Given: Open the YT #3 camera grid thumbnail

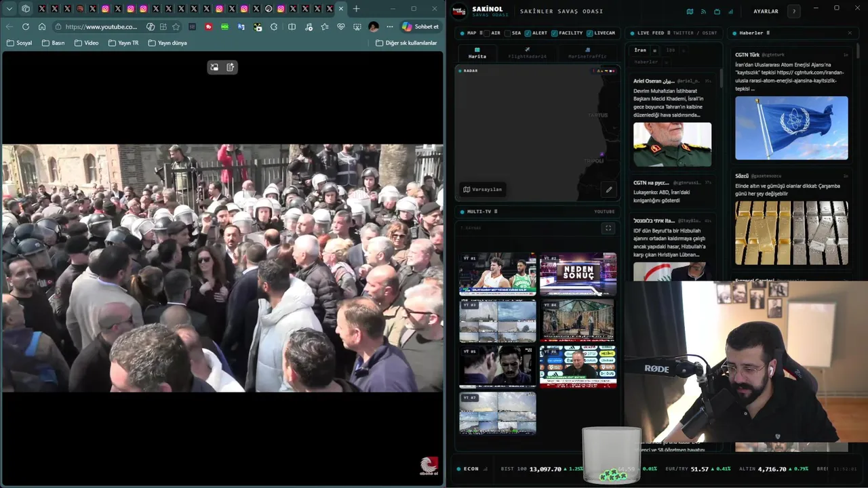Looking at the screenshot, I should pyautogui.click(x=498, y=321).
